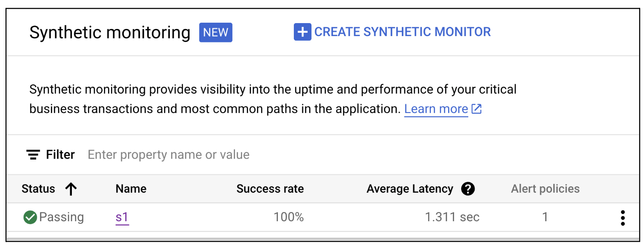Screen dimensions: 644x246
Task: Sort by the Status column header
Action: coord(38,189)
